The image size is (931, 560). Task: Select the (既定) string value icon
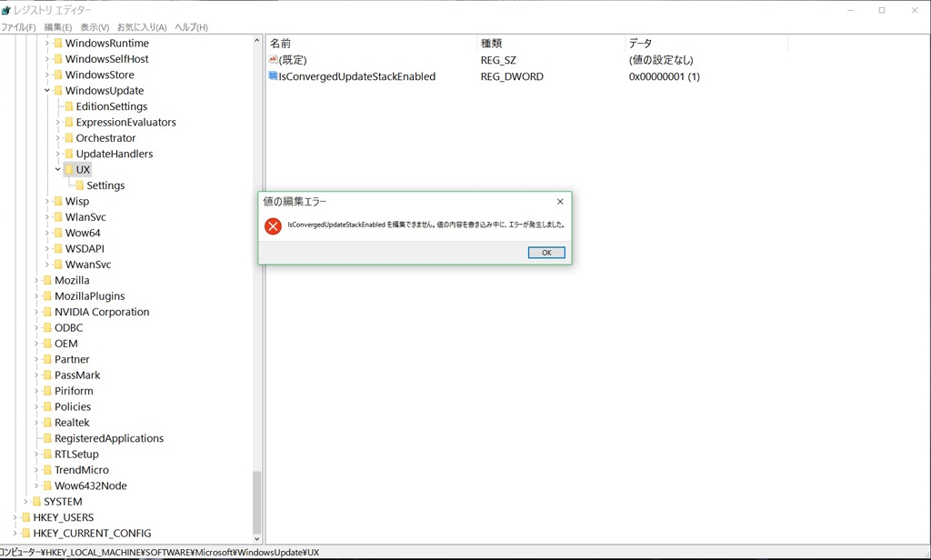(273, 59)
